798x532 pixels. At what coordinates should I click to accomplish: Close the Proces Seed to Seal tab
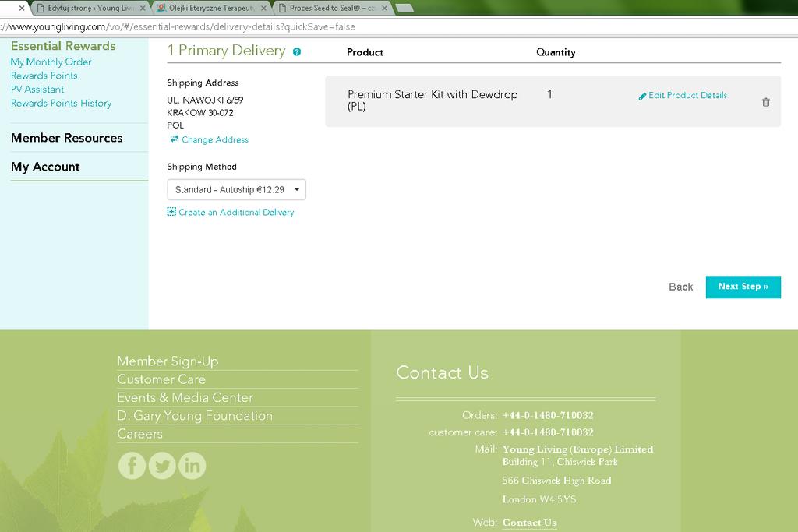(x=384, y=8)
